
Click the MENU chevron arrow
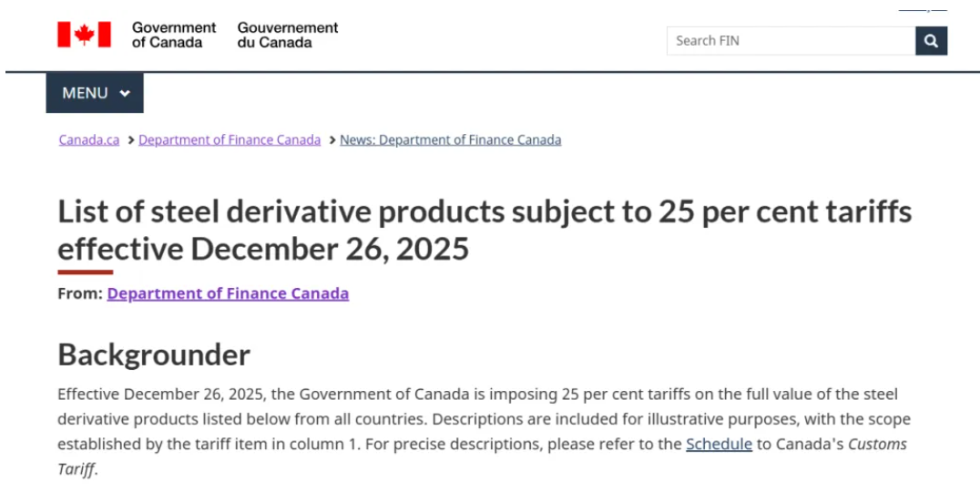pos(125,93)
